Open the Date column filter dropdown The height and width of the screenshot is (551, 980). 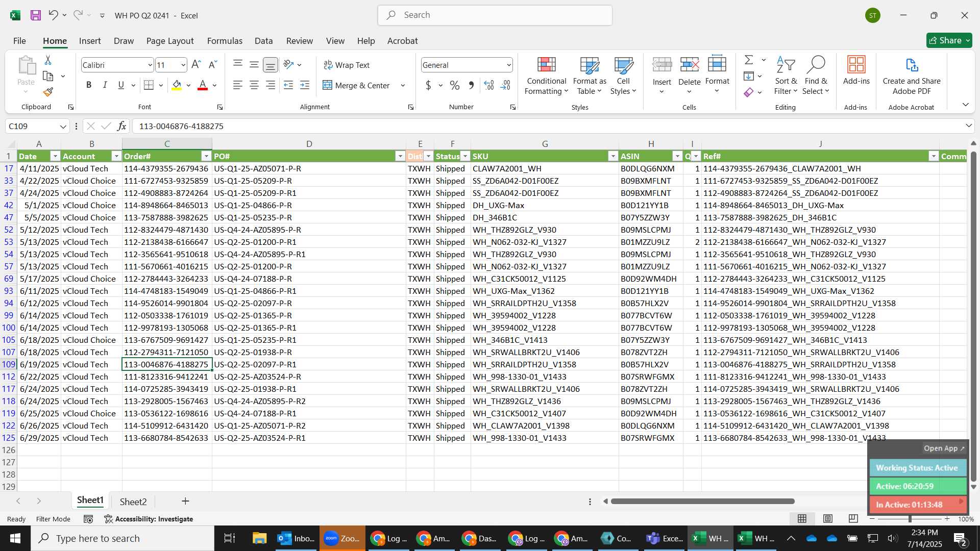click(x=55, y=156)
